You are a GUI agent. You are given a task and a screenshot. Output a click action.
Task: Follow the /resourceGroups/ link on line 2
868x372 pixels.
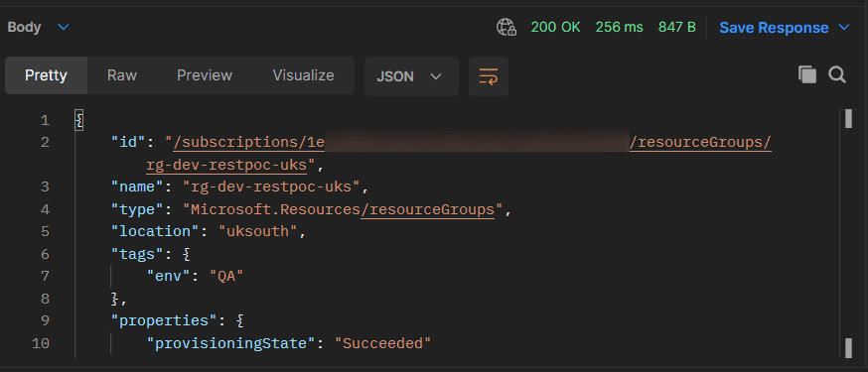[x=700, y=143]
